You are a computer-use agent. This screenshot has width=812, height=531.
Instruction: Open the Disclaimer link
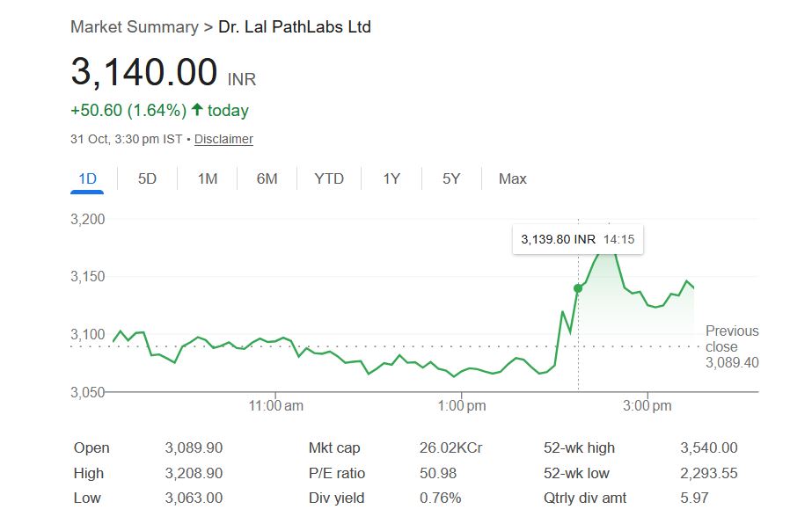tap(223, 139)
